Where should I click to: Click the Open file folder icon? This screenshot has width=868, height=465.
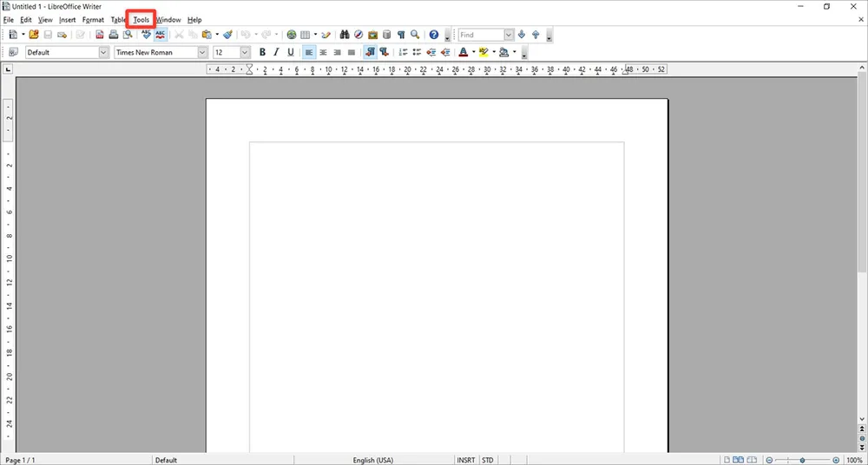click(x=34, y=35)
